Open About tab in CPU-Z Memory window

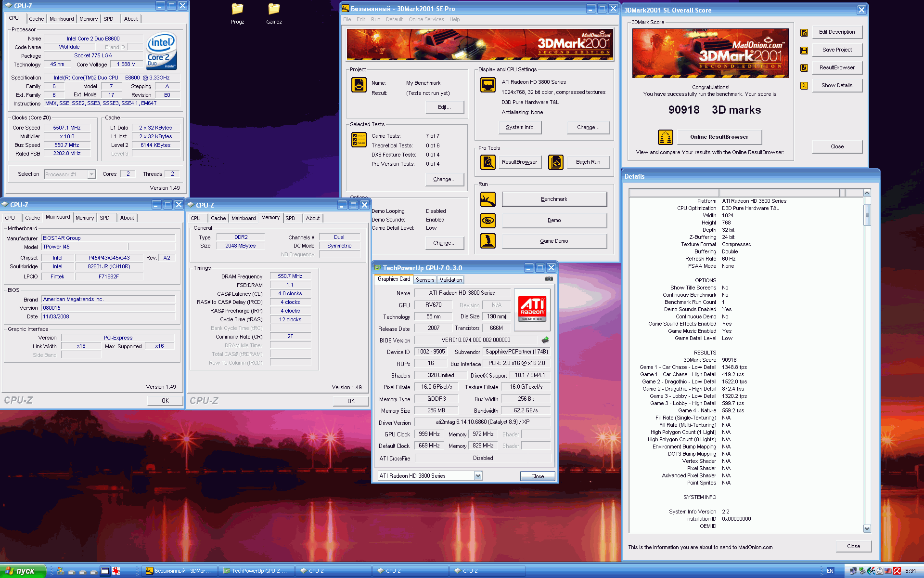tap(313, 218)
